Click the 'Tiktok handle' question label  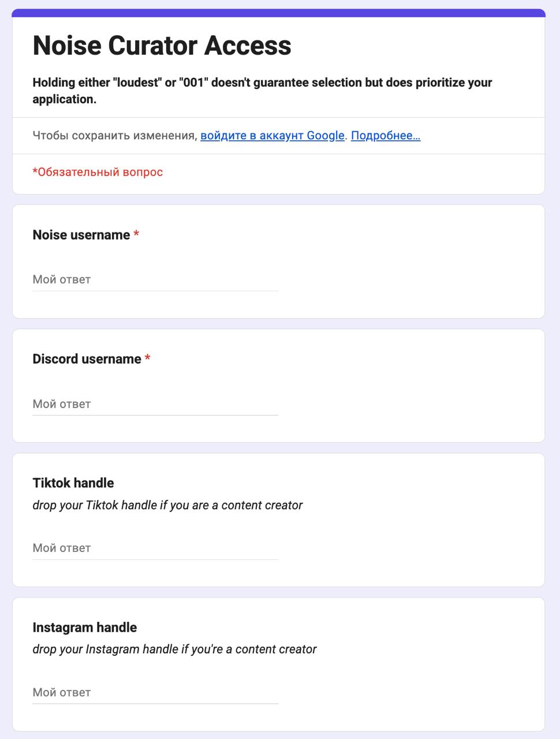point(73,483)
